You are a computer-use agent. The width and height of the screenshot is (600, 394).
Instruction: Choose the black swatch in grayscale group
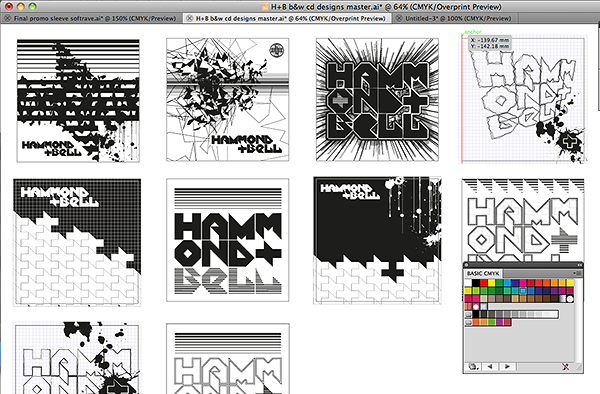(x=476, y=314)
